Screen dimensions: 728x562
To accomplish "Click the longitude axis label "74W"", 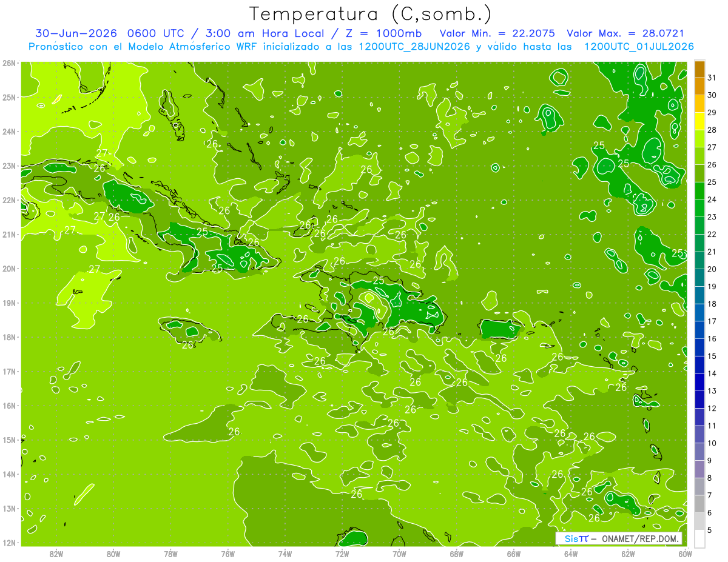I will click(285, 553).
